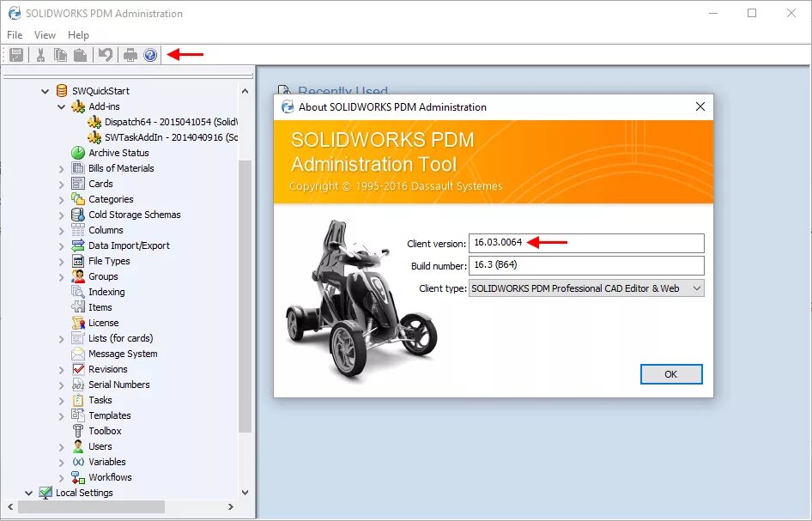Click the Data Import/Export arrows icon
Screen dimensions: 812x521
pyautogui.click(x=78, y=245)
